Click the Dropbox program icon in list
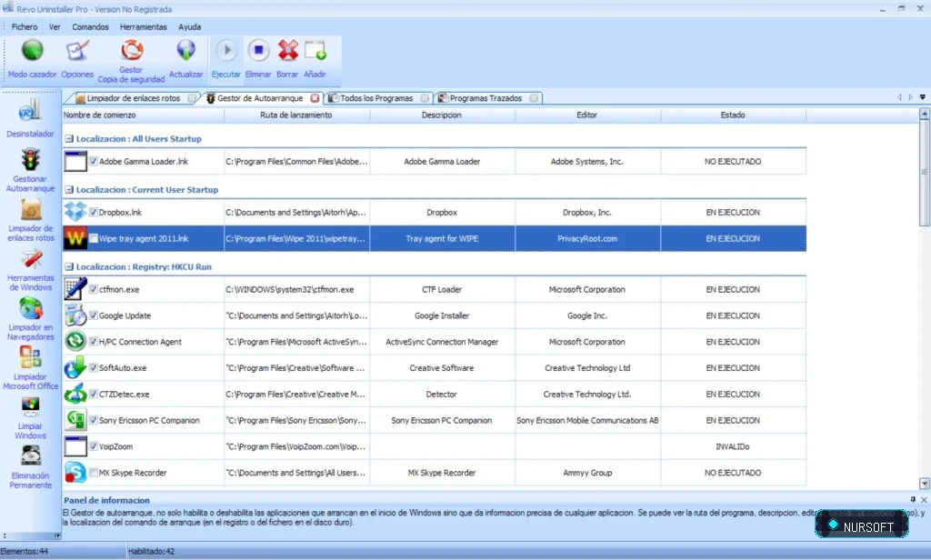Screen dimensions: 931x560 click(75, 212)
